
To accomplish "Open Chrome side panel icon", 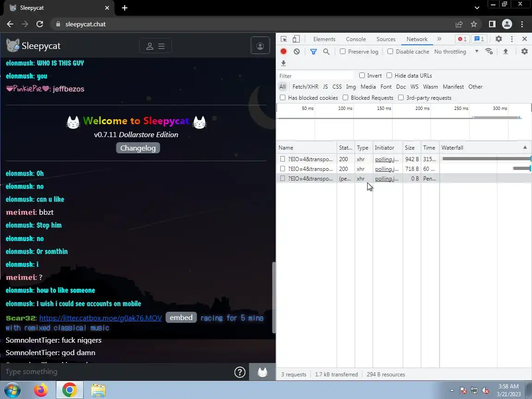I will 492,24.
